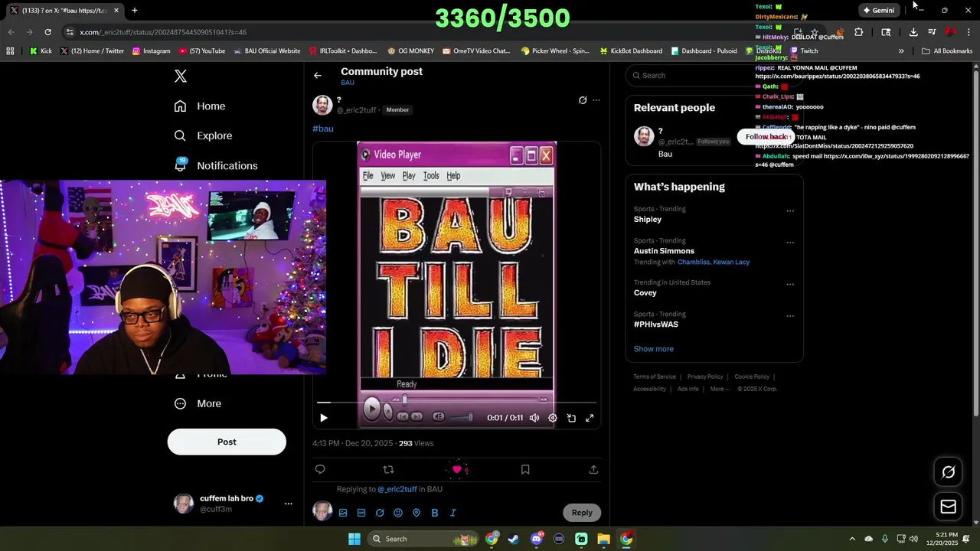The width and height of the screenshot is (980, 551).
Task: Open the @_eric2tuff post author avatar
Action: [322, 105]
